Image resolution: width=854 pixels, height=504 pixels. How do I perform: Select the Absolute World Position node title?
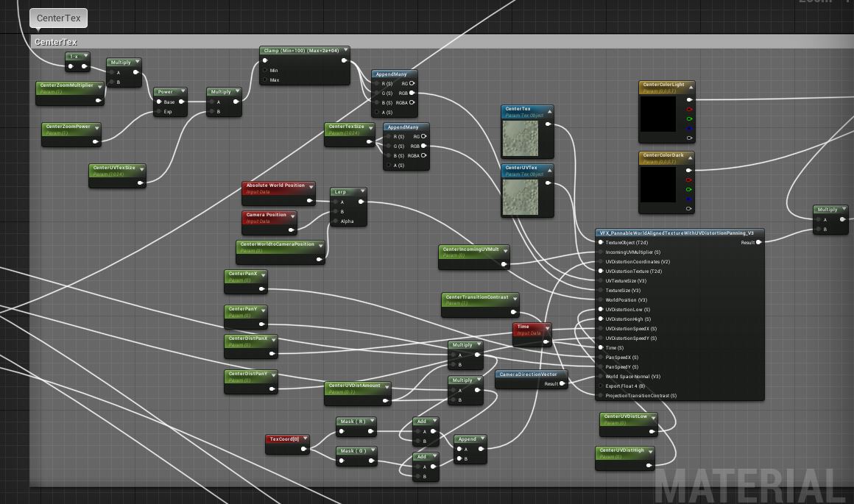[x=275, y=185]
